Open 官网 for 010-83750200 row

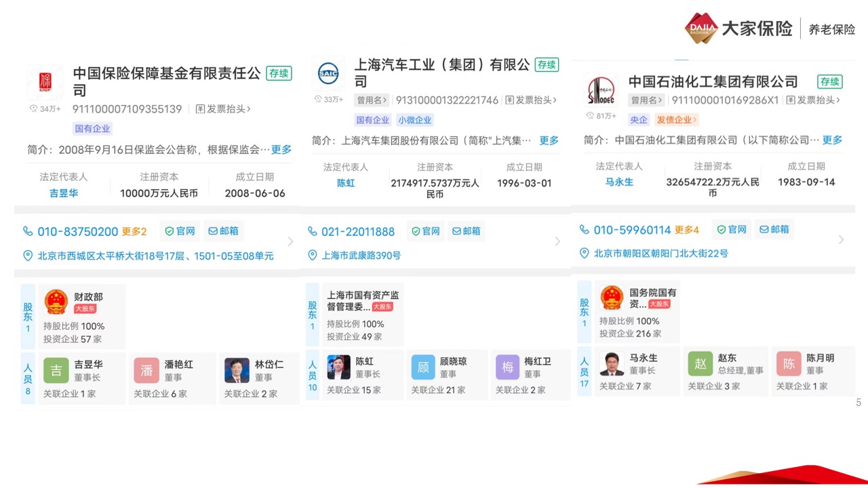(180, 231)
